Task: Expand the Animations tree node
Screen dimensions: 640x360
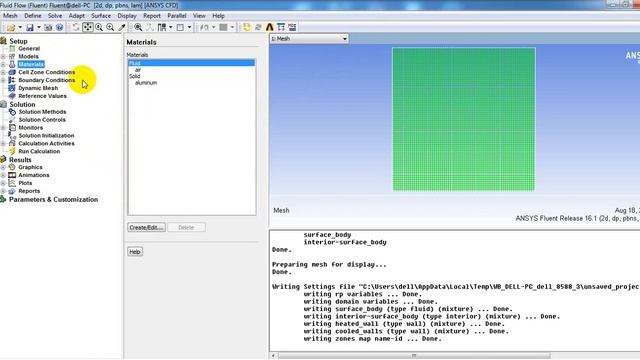Action: pos(3,175)
